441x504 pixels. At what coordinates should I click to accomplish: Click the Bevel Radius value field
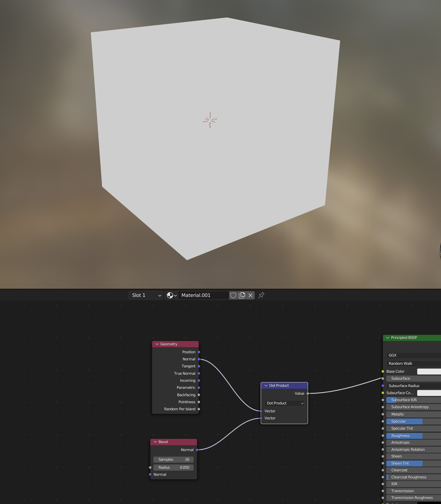[174, 467]
